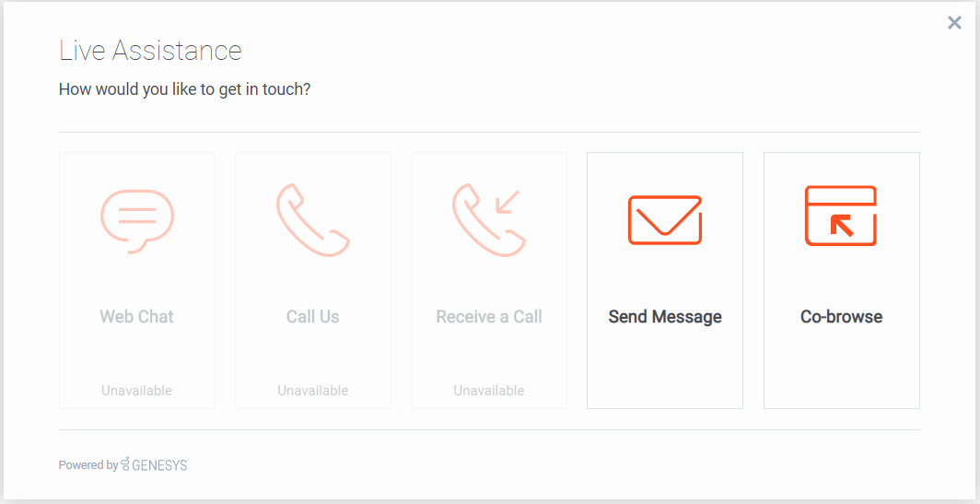Click the Powered by footer text
The image size is (980, 504).
point(88,464)
